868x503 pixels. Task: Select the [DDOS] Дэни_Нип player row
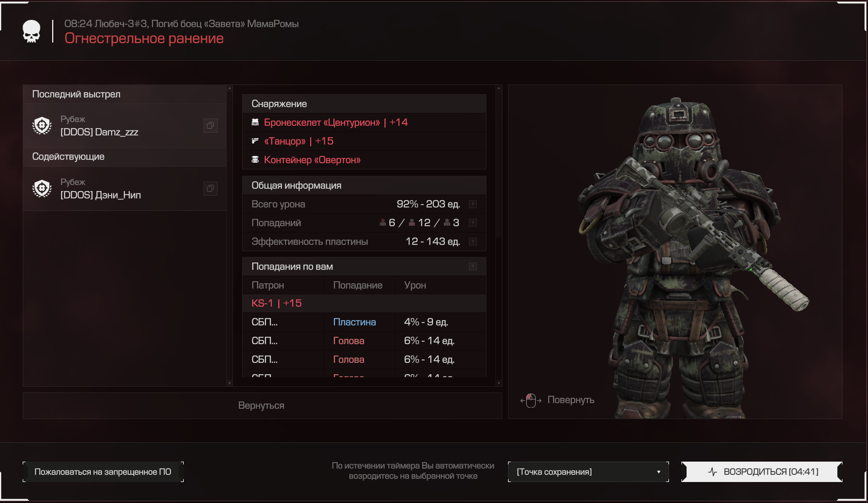coord(125,188)
